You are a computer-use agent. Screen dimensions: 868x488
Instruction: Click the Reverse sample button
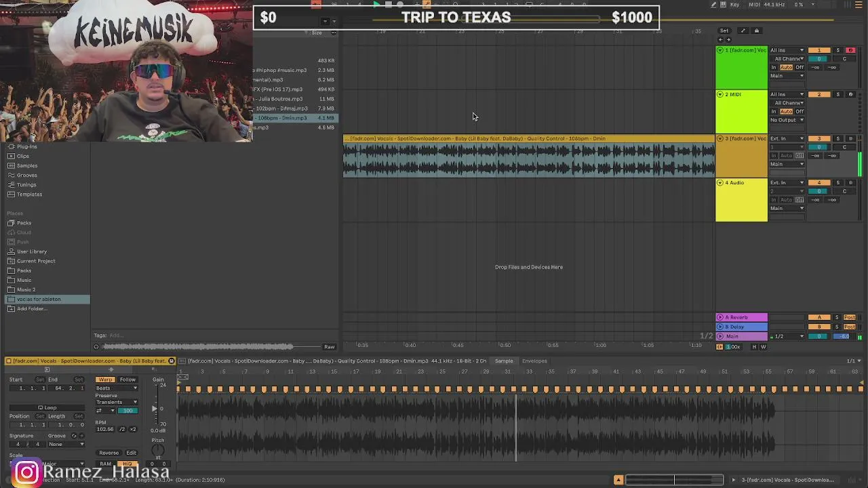[x=108, y=453]
